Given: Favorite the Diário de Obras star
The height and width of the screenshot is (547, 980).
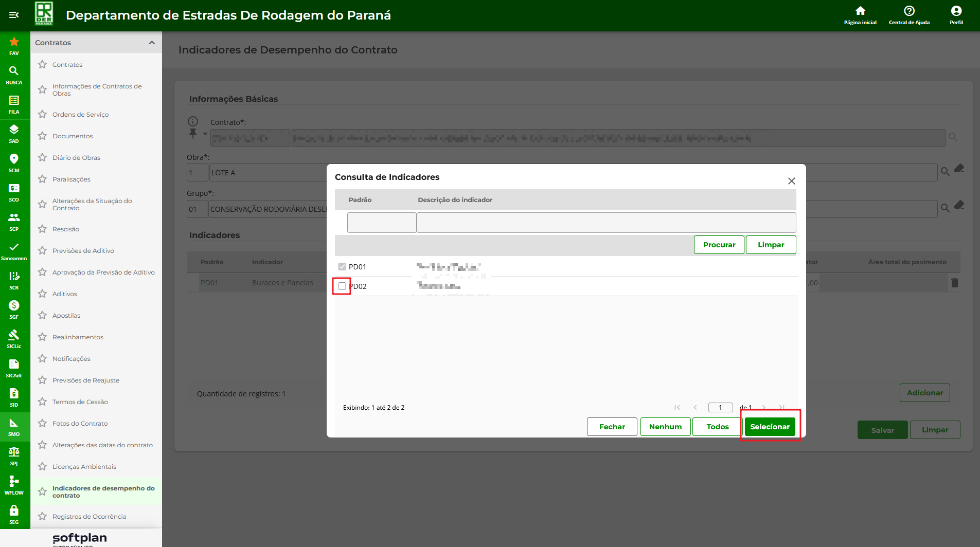Looking at the screenshot, I should 42,158.
